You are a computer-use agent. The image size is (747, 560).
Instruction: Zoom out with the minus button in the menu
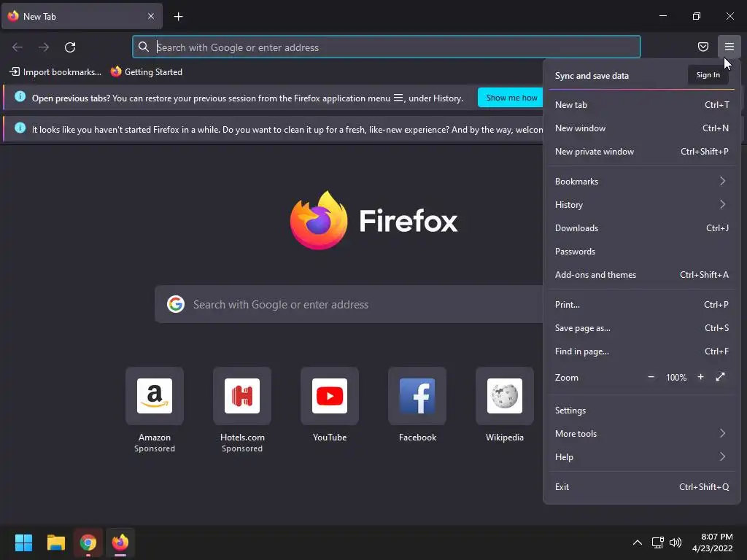pos(651,377)
